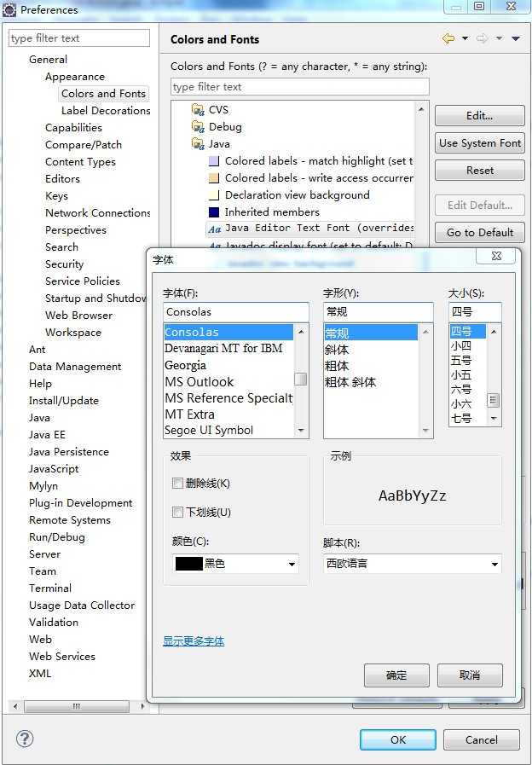Image resolution: width=532 pixels, height=765 pixels.
Task: Click the write access occurrences color swatch
Action: click(214, 178)
